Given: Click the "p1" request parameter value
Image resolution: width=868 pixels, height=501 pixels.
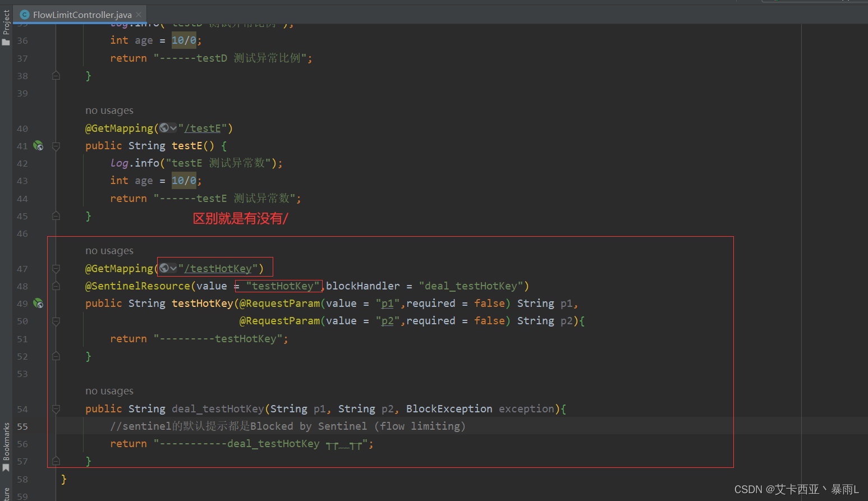Looking at the screenshot, I should click(x=388, y=304).
